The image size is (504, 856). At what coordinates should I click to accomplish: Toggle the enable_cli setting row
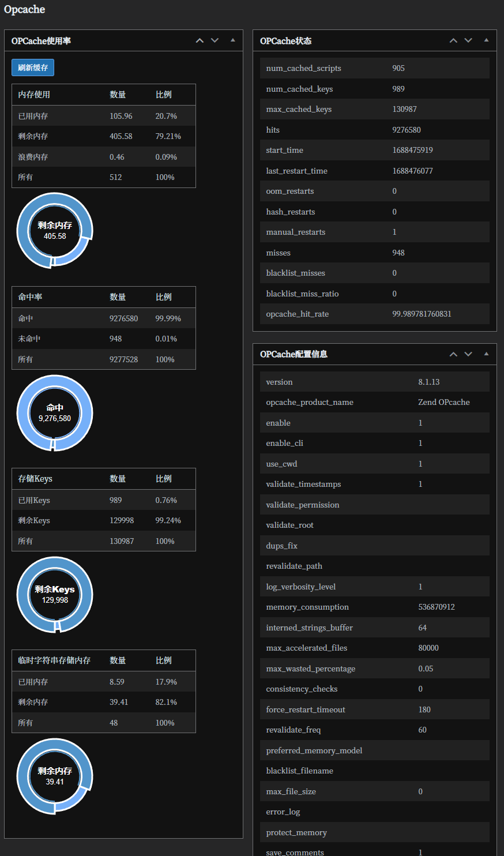375,443
